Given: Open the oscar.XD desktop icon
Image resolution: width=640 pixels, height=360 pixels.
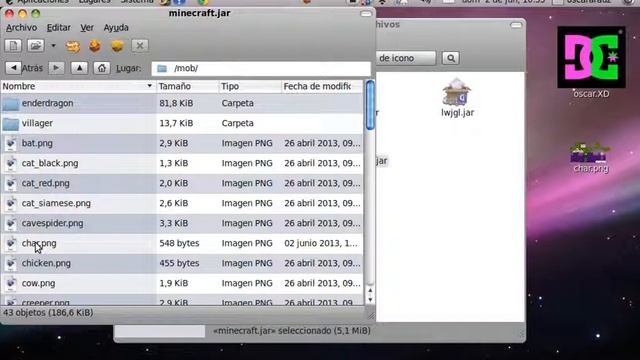Looking at the screenshot, I should pos(591,62).
